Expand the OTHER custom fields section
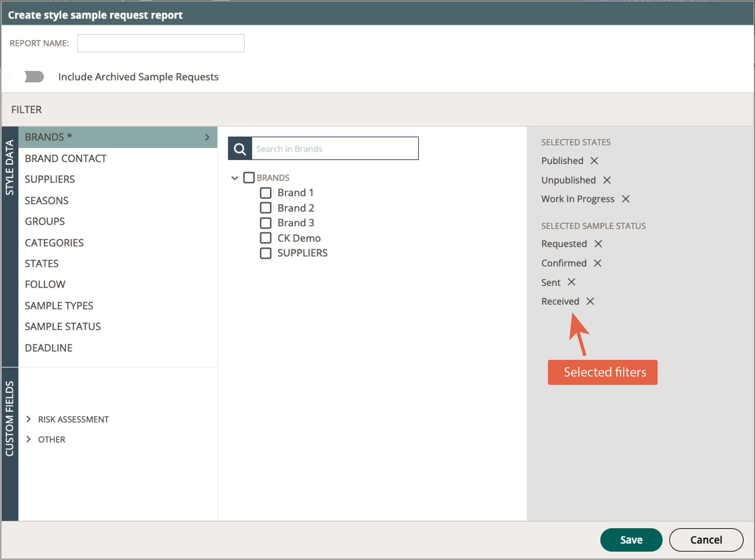 29,439
